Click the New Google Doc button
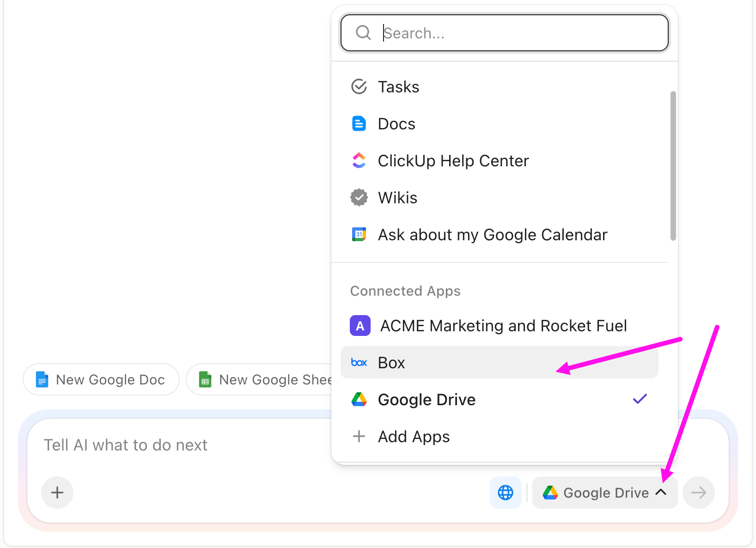 click(101, 379)
